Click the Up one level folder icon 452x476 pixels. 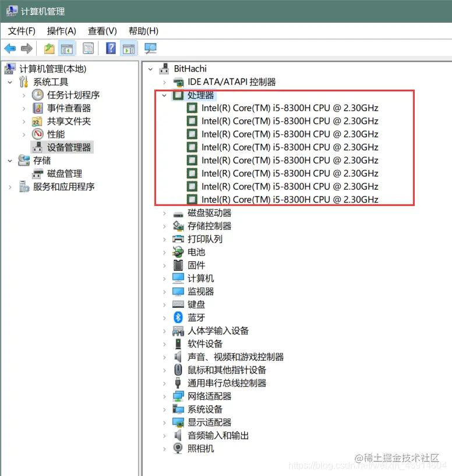(50, 48)
